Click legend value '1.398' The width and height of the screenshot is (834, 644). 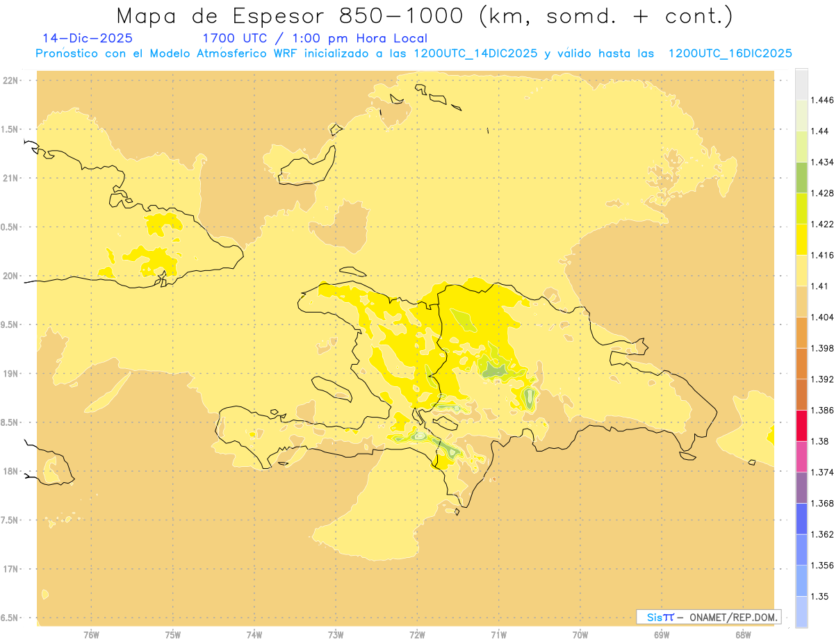coord(822,348)
